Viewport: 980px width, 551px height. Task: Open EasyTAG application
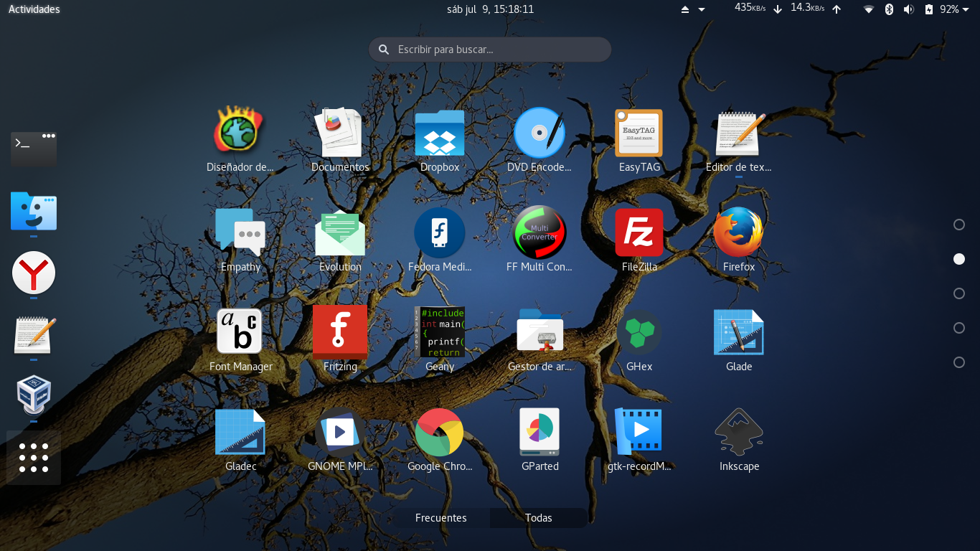pyautogui.click(x=639, y=133)
